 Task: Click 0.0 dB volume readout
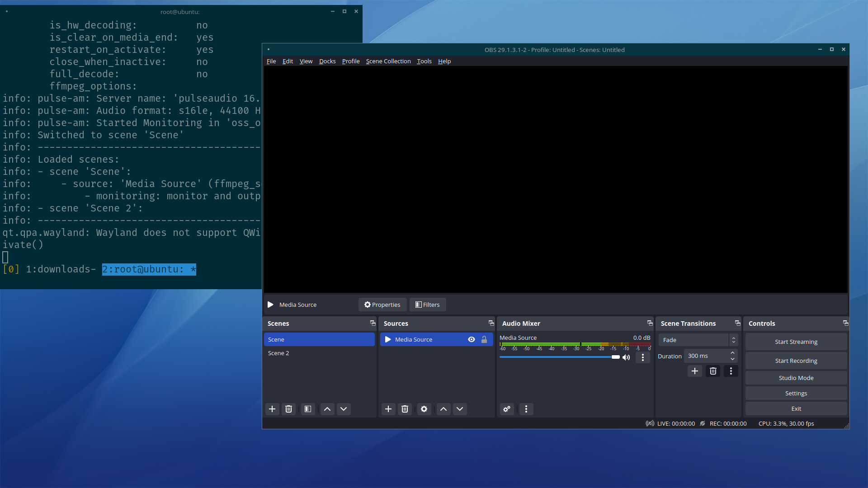(x=642, y=338)
